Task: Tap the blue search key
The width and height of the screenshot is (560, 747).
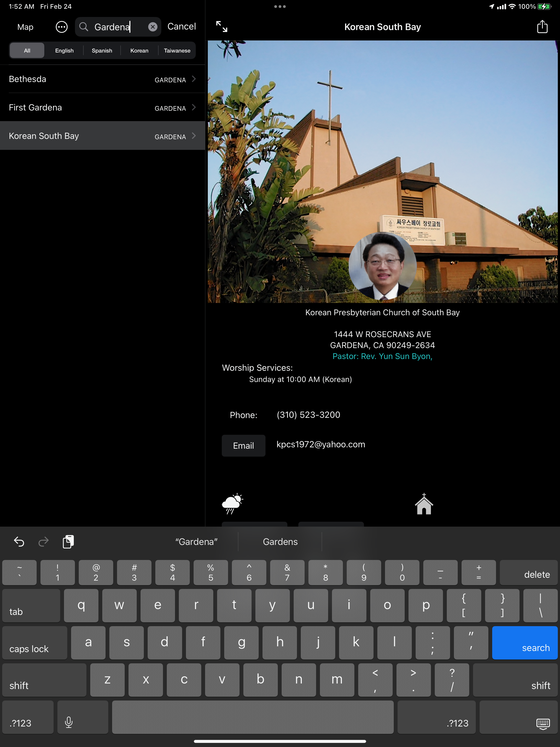Action: click(524, 643)
